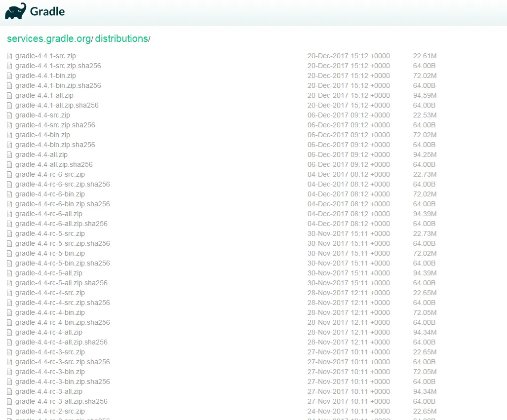Click file icon beside gradle-4.4-rc-6-bin.zip
Screen dimensions: 507x420
point(9,194)
